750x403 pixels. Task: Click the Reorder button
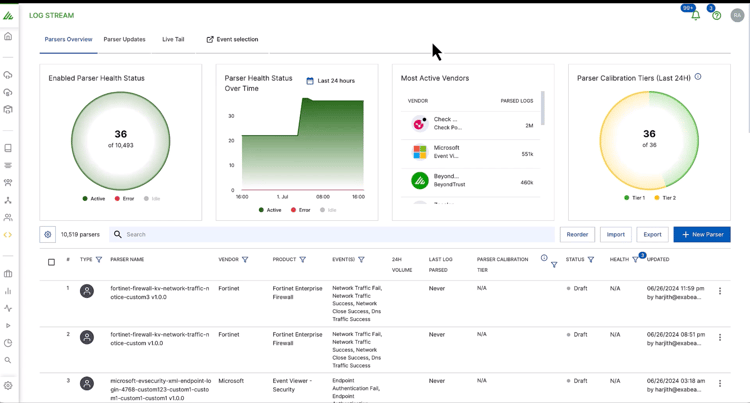577,235
